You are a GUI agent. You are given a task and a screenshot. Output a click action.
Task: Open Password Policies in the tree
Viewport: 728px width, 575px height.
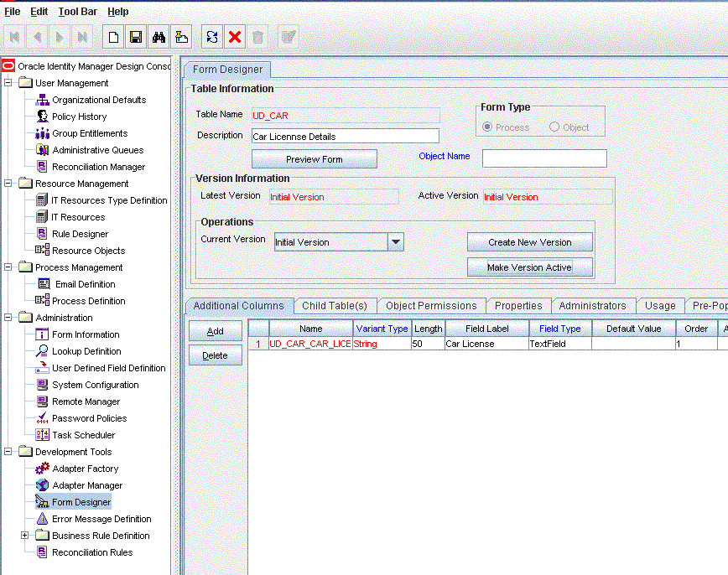[89, 418]
